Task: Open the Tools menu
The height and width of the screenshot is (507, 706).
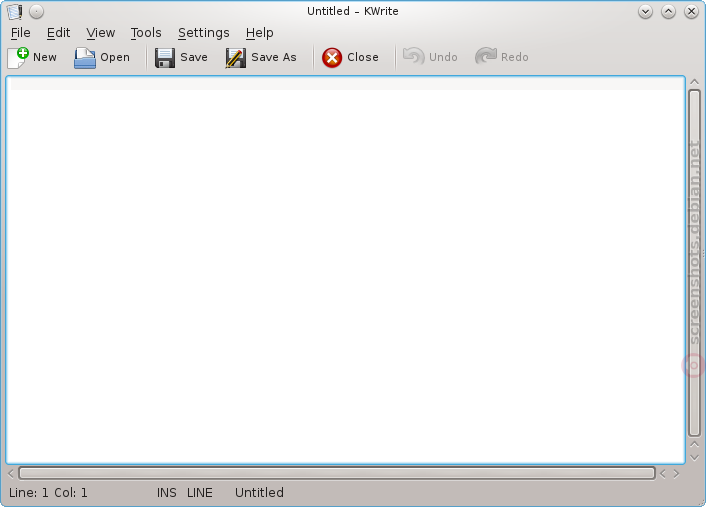Action: click(146, 33)
